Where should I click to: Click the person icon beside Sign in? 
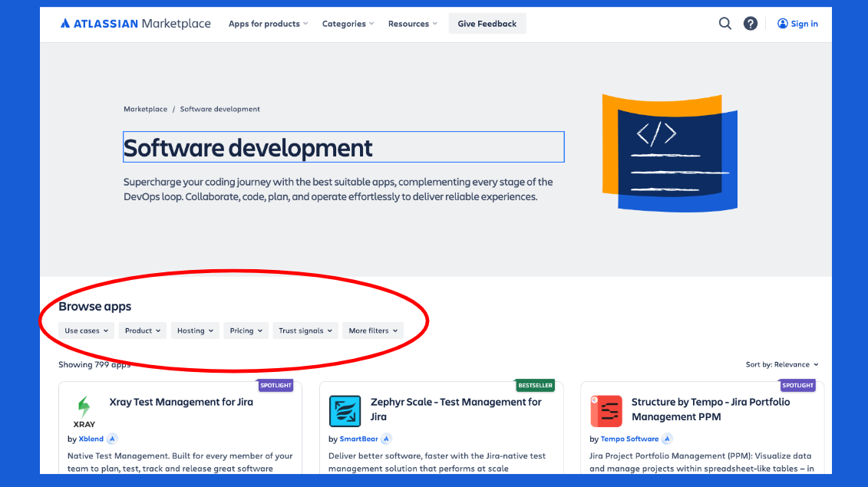click(x=781, y=24)
